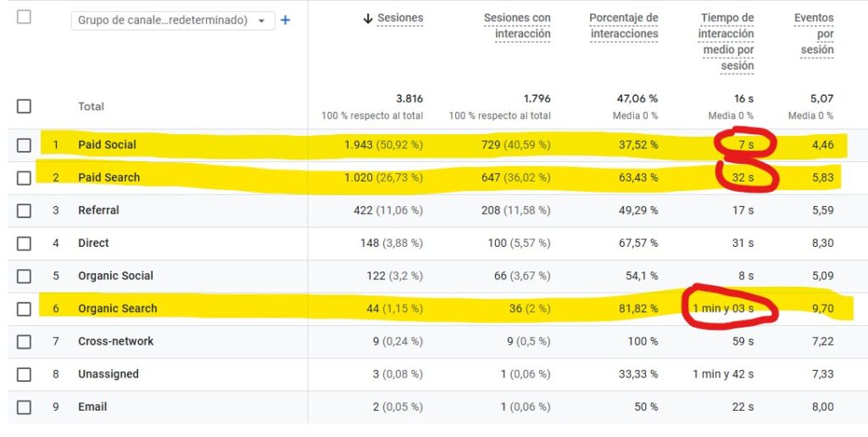Click Cross-network engagement time 59 s
The image size is (868, 437).
click(743, 341)
